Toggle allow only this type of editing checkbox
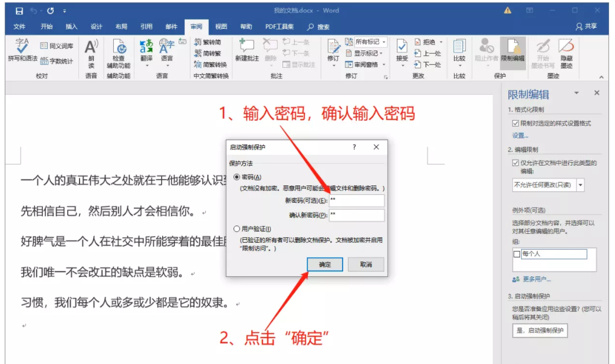The width and height of the screenshot is (615, 364). pyautogui.click(x=515, y=163)
